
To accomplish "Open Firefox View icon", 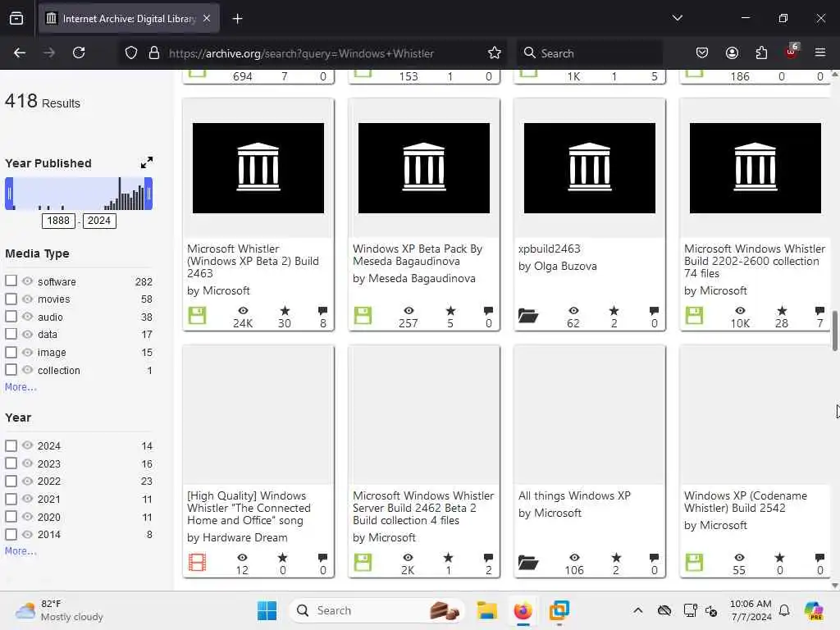I will click(16, 19).
